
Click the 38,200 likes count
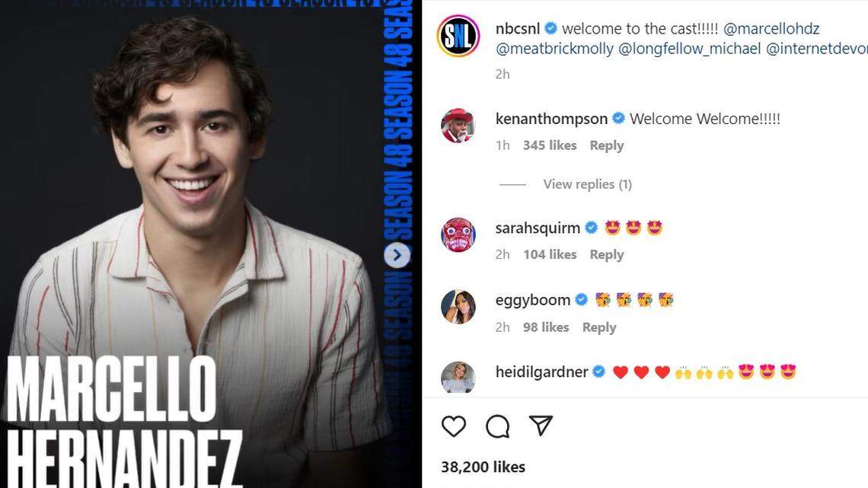click(x=482, y=467)
